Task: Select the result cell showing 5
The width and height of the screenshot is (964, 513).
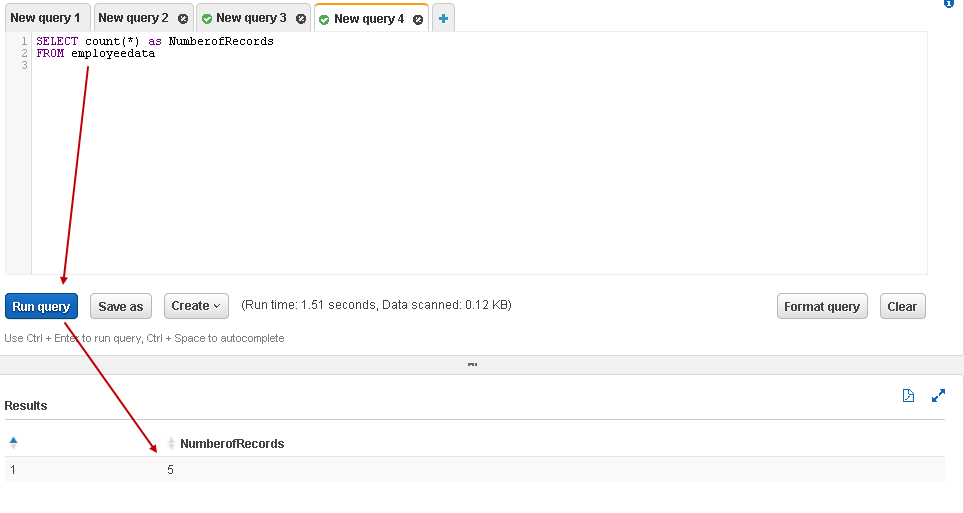Action: (171, 469)
